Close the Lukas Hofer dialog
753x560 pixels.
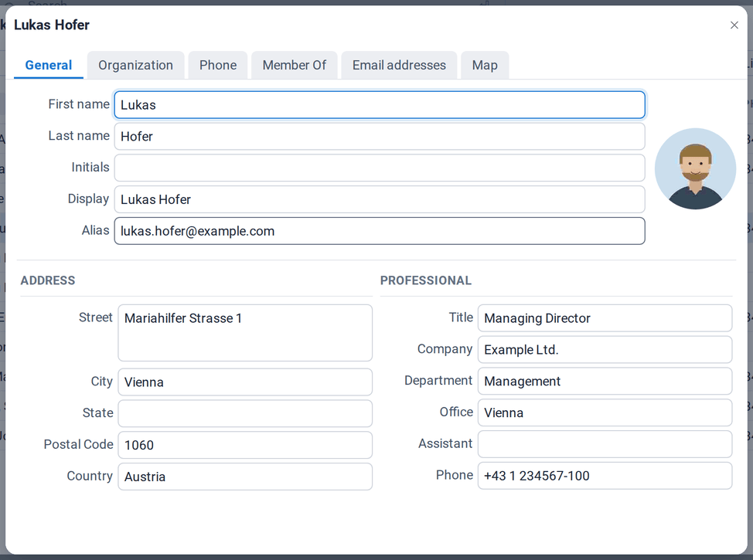pyautogui.click(x=734, y=25)
